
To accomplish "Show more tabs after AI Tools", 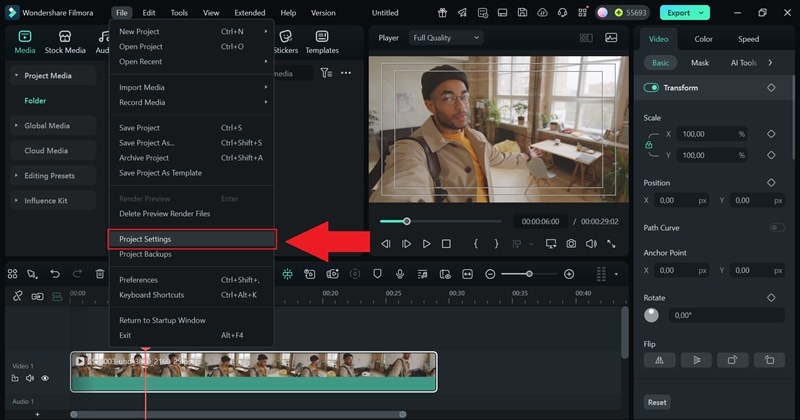I will coord(770,63).
